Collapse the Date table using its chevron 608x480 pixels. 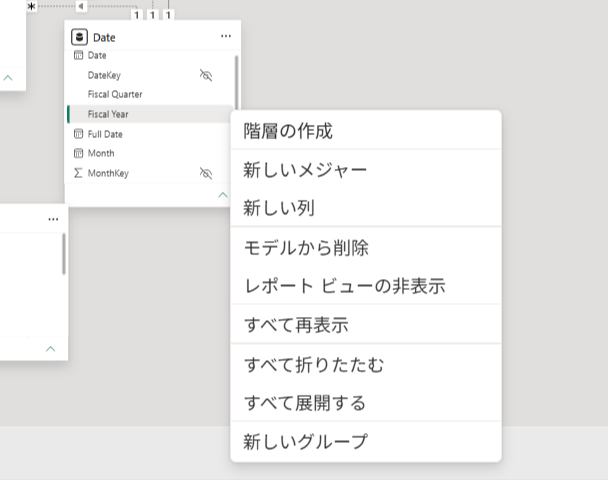click(x=223, y=195)
